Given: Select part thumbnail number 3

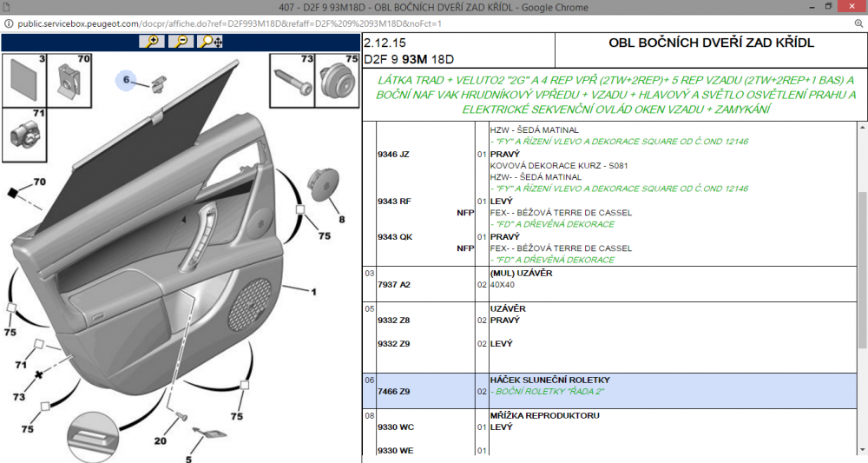Looking at the screenshot, I should 24,80.
